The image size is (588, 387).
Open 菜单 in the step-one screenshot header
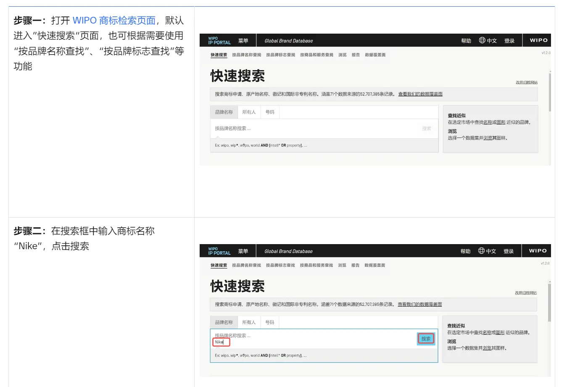[x=243, y=41]
